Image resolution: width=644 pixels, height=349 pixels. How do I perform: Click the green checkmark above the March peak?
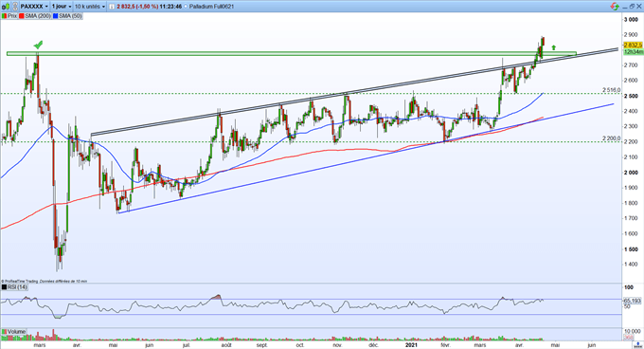tap(38, 45)
